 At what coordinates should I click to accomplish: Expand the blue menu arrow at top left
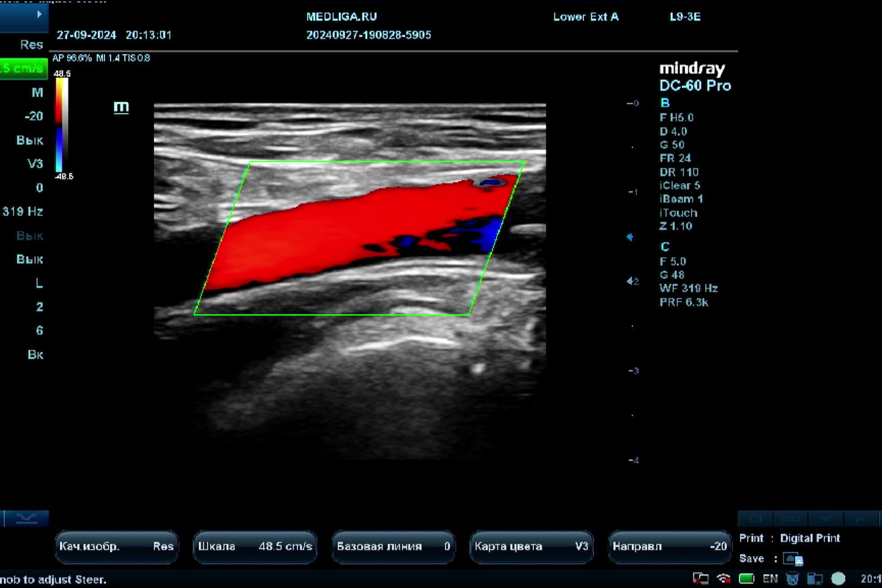(x=39, y=14)
